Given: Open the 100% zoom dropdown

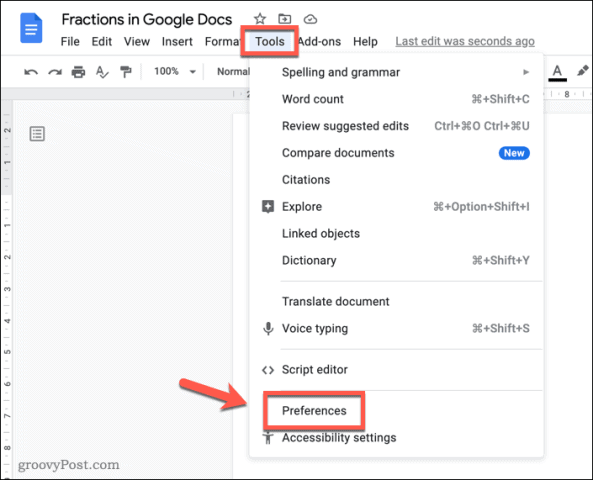Looking at the screenshot, I should click(x=175, y=71).
